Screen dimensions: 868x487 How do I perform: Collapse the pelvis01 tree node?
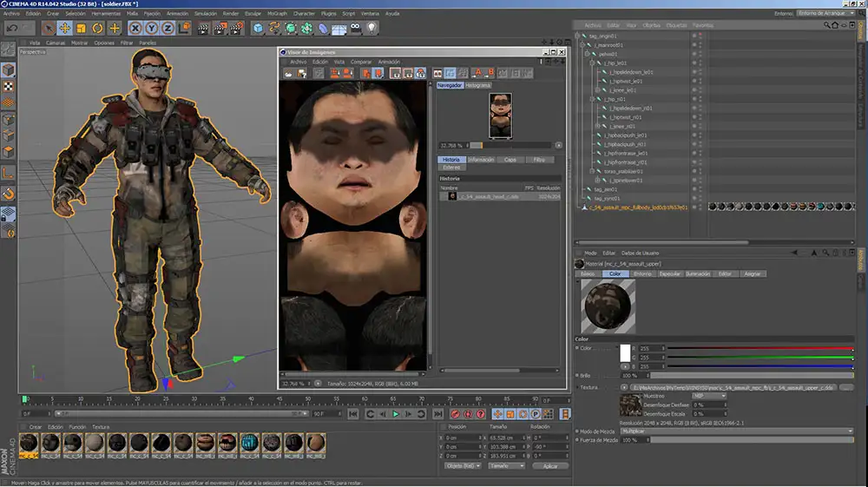tap(588, 54)
